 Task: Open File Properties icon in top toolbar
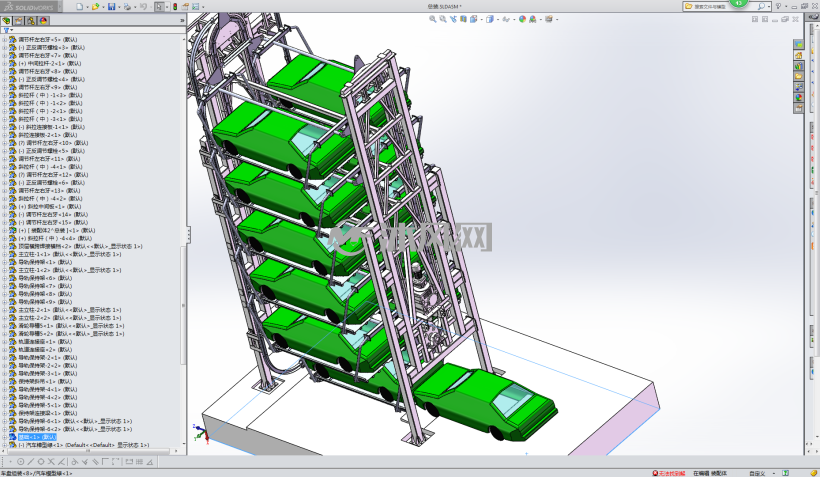coord(185,7)
